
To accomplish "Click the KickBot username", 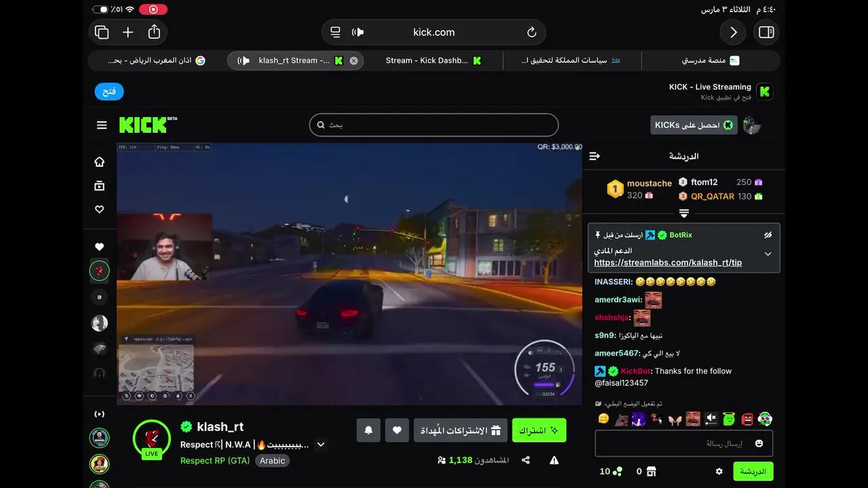I will click(x=636, y=371).
